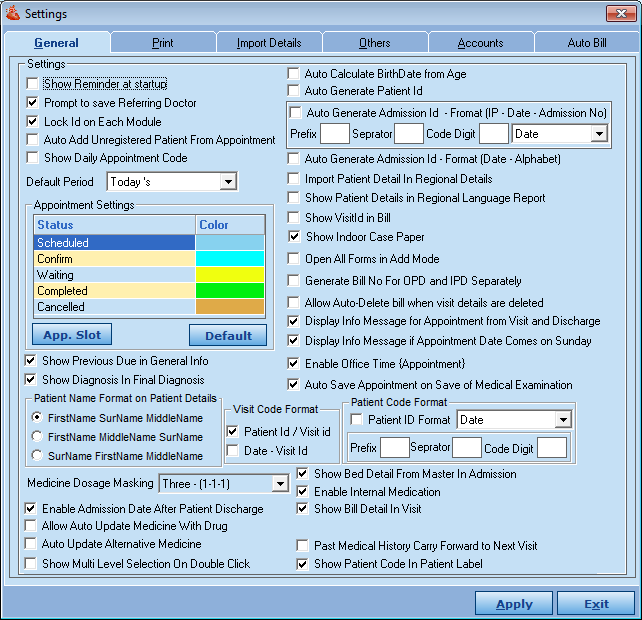This screenshot has width=642, height=620.
Task: Click the Admission Id Prefix input field
Action: (x=335, y=134)
